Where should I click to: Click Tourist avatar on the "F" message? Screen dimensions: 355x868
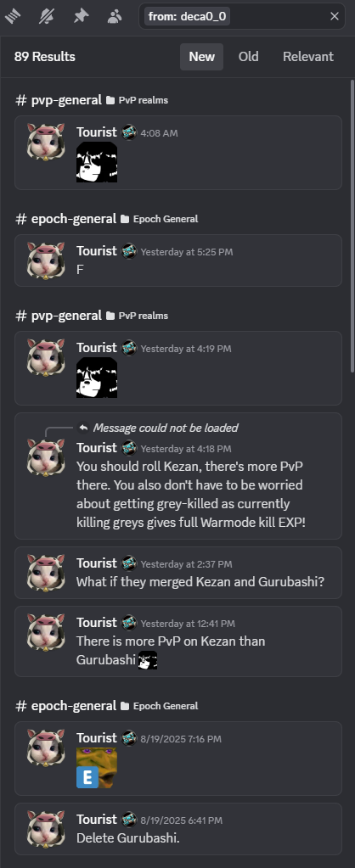pos(46,260)
